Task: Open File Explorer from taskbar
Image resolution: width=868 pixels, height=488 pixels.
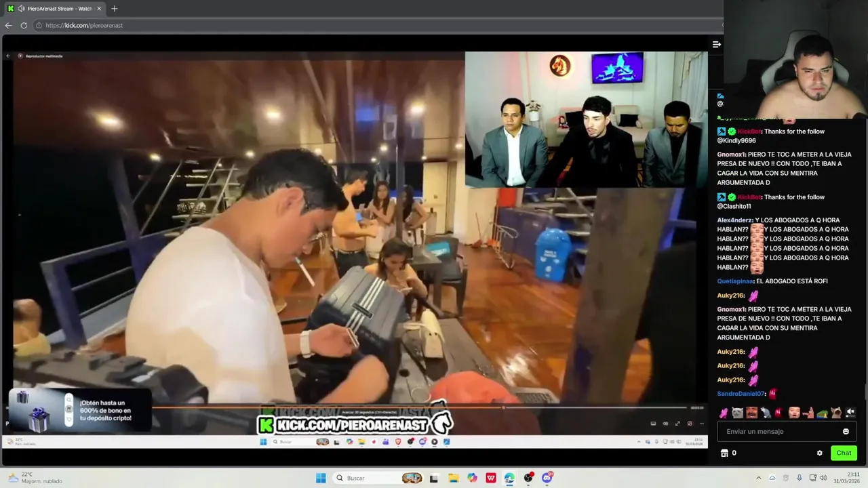Action: (453, 478)
